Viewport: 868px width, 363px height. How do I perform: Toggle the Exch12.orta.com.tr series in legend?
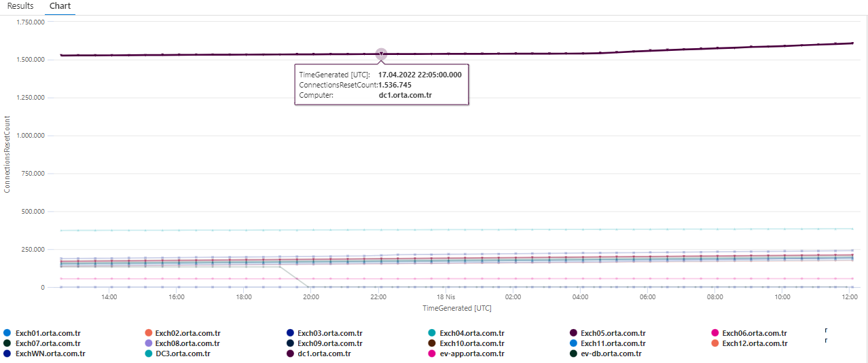(x=748, y=343)
